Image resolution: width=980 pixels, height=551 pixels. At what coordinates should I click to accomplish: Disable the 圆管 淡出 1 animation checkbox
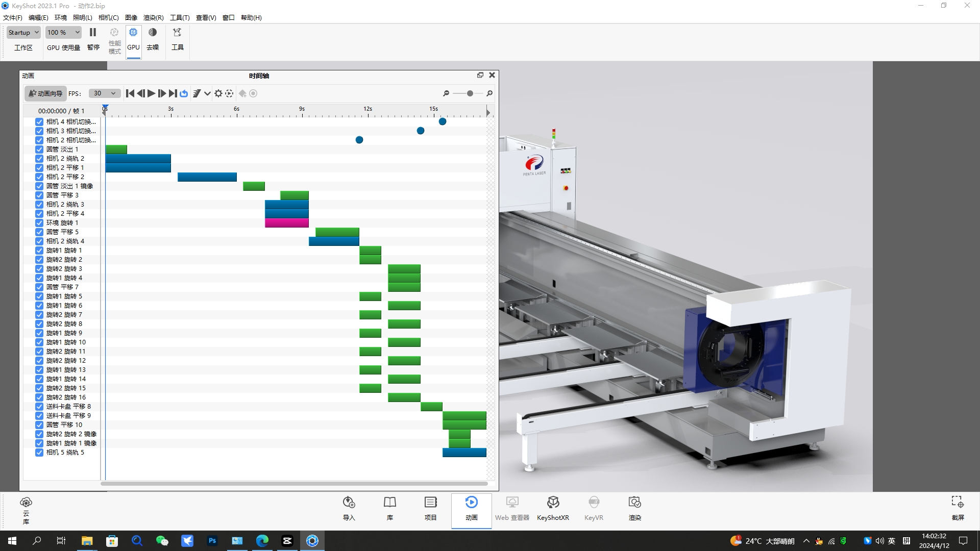coord(39,149)
